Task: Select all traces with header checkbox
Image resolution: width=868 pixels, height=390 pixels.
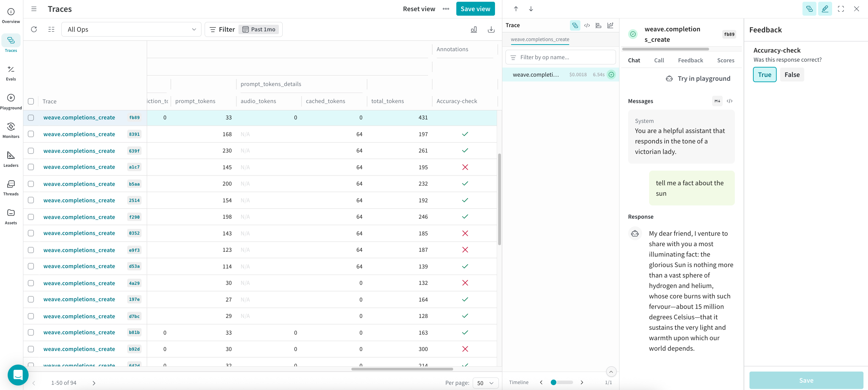Action: [31, 101]
